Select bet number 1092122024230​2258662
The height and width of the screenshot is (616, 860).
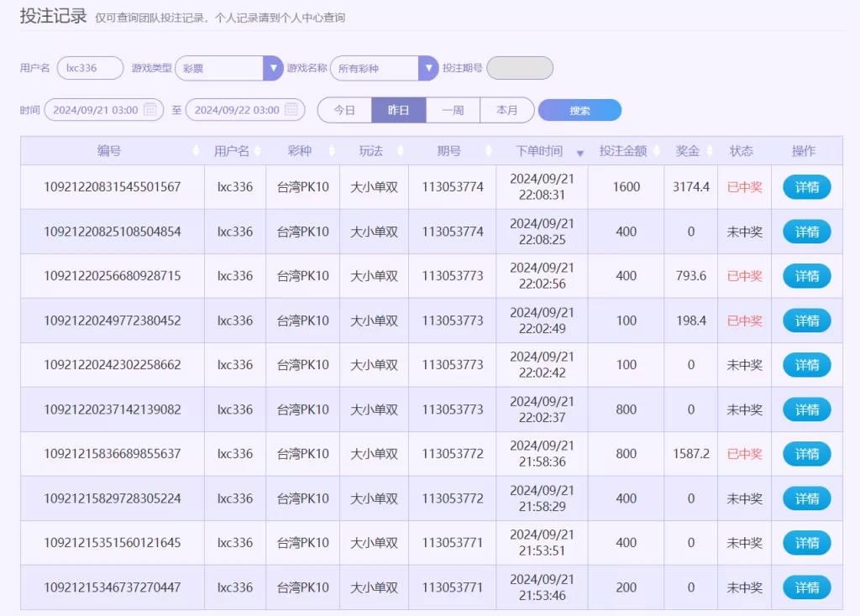pos(113,365)
